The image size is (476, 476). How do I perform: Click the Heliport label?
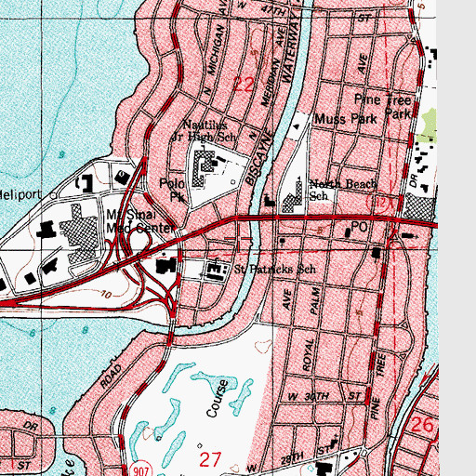(x=20, y=194)
